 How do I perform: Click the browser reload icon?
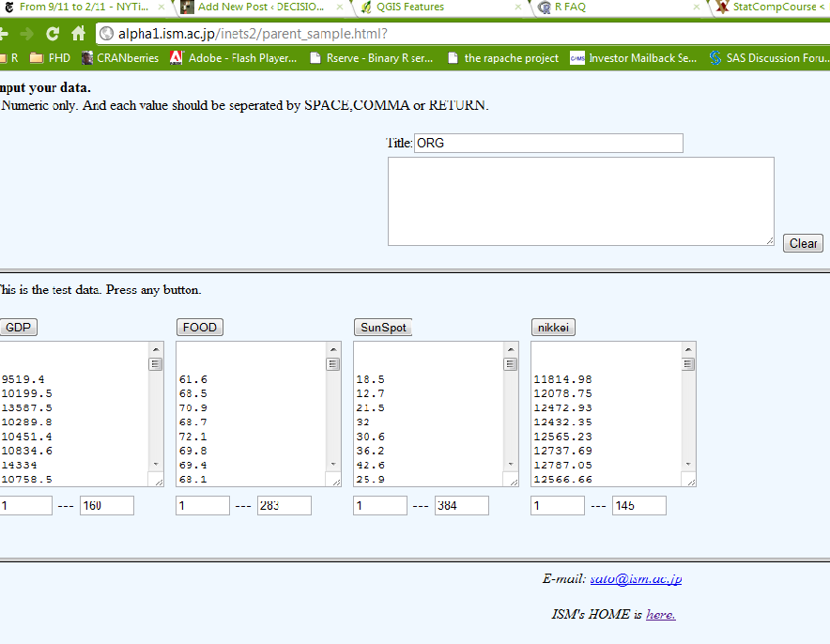tap(53, 34)
